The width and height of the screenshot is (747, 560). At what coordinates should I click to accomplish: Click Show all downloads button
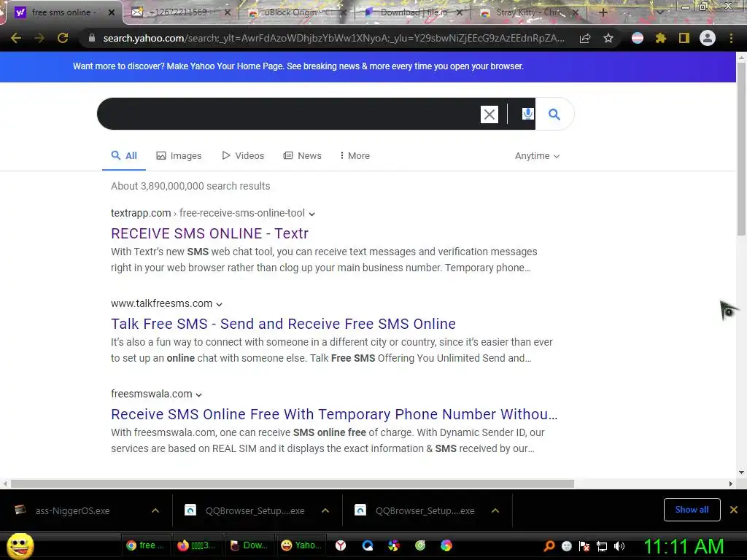[x=692, y=510]
